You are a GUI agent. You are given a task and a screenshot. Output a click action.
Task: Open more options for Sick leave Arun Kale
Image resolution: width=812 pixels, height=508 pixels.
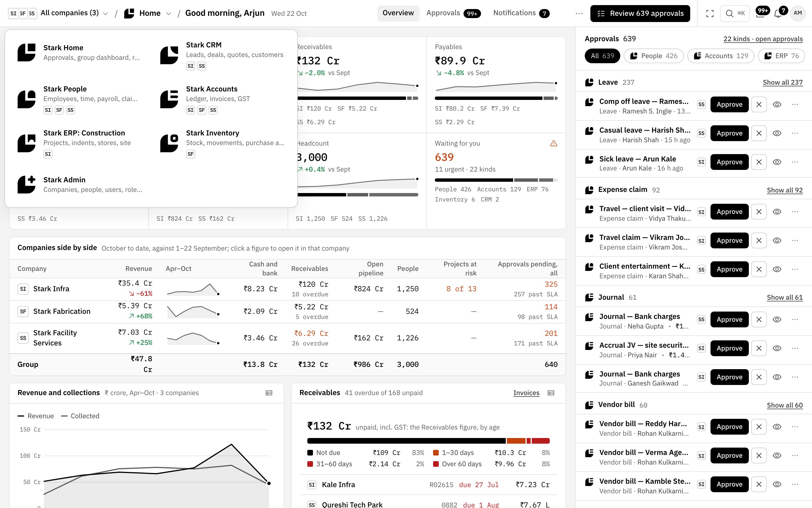[x=795, y=162]
